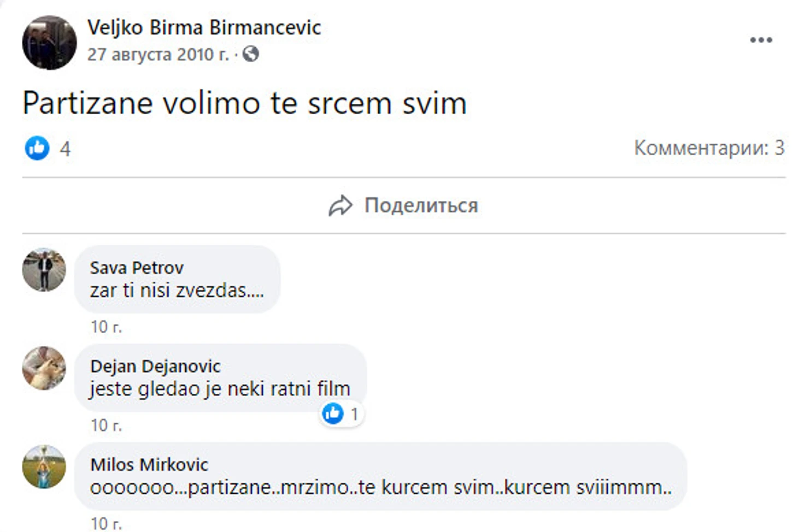The image size is (798, 532).
Task: Open the three-dots post options menu
Action: click(761, 40)
